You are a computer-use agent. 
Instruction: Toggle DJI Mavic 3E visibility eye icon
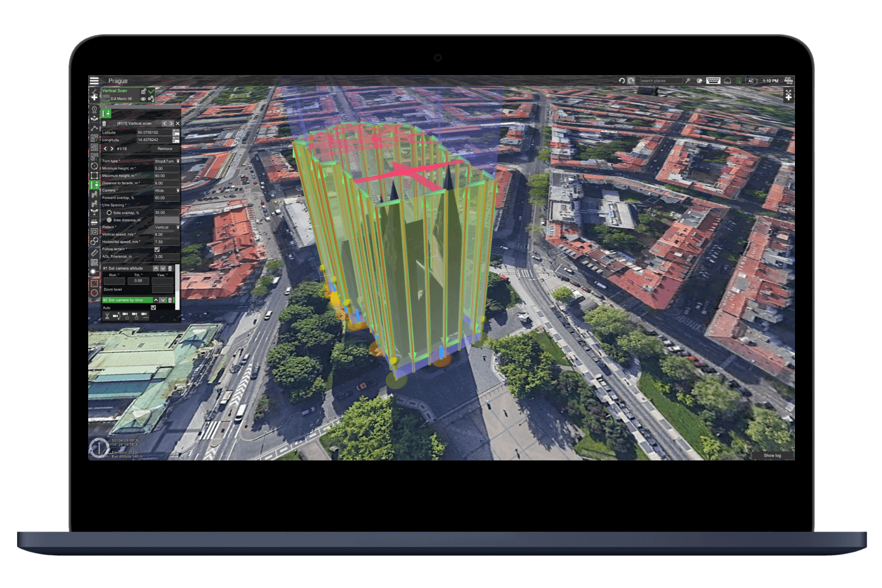143,99
